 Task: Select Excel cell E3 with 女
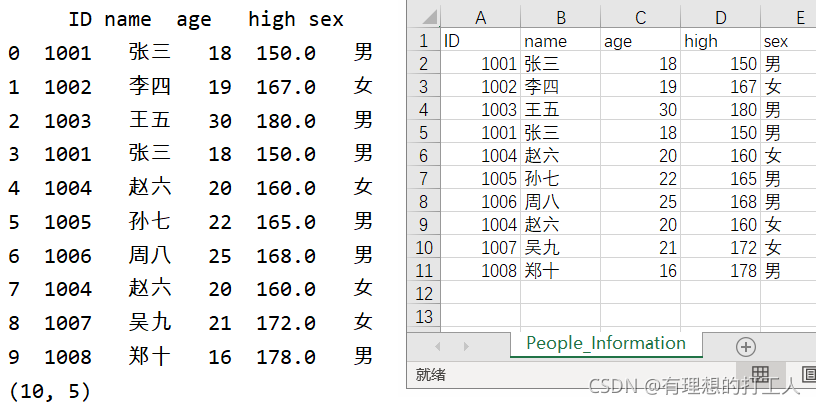788,86
